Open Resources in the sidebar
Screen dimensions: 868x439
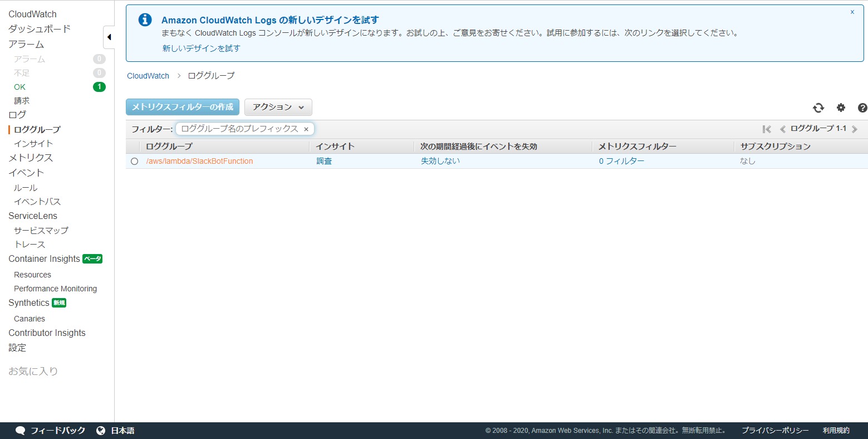pyautogui.click(x=32, y=275)
